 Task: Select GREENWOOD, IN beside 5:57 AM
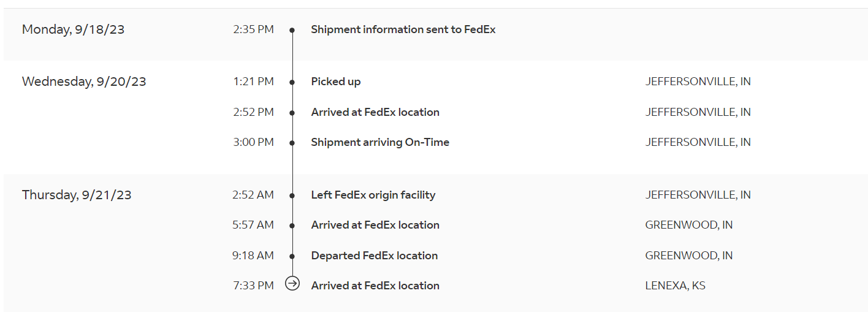click(x=689, y=225)
